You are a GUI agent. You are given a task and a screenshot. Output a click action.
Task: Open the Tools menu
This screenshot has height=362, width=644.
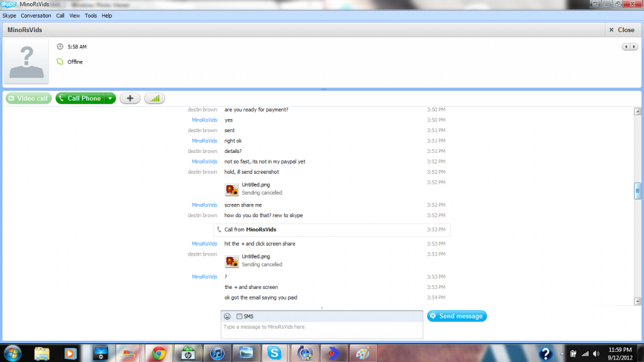(91, 16)
